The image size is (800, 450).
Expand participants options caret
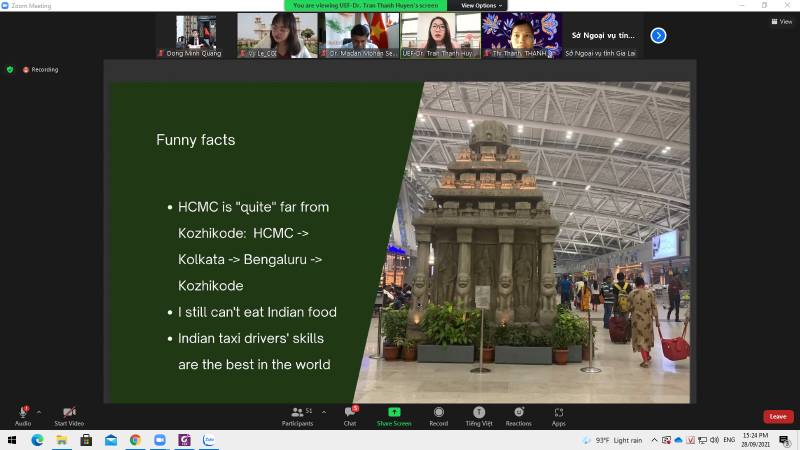pyautogui.click(x=324, y=411)
